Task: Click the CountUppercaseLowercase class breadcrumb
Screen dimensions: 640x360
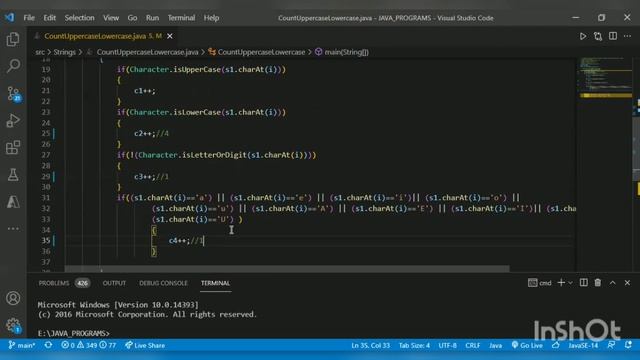Action: tap(261, 52)
